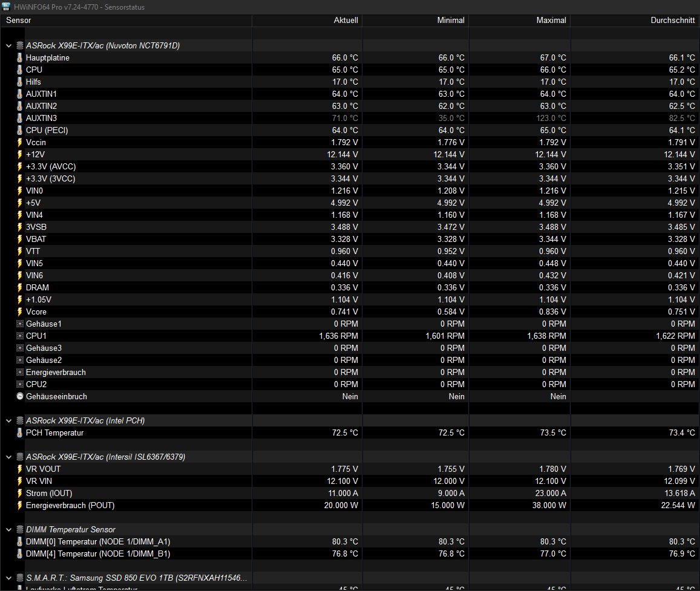Collapse the ASRock X99E-ITX/ac Intel PCH section
Viewport: 700px width, 591px height.
point(8,420)
